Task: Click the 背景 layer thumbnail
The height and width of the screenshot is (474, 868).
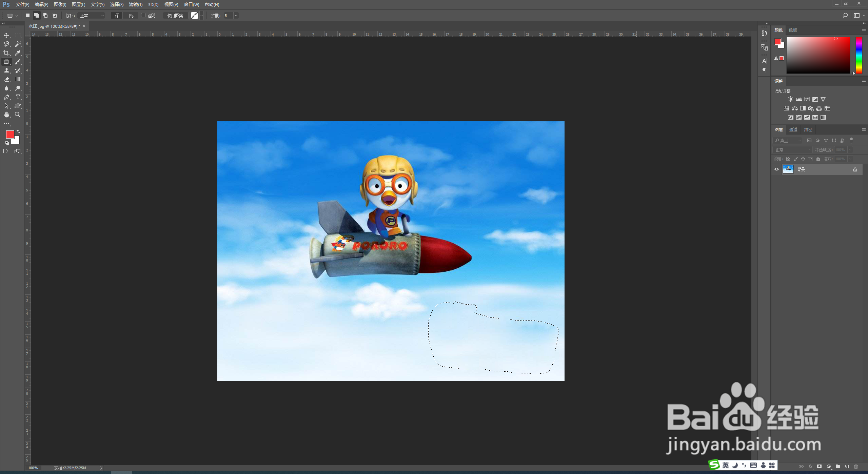Action: (x=788, y=169)
